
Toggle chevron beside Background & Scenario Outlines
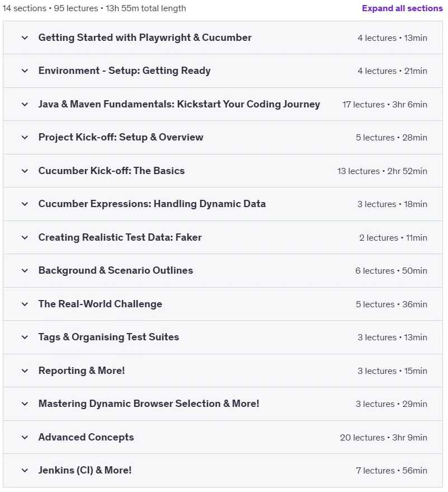point(25,270)
